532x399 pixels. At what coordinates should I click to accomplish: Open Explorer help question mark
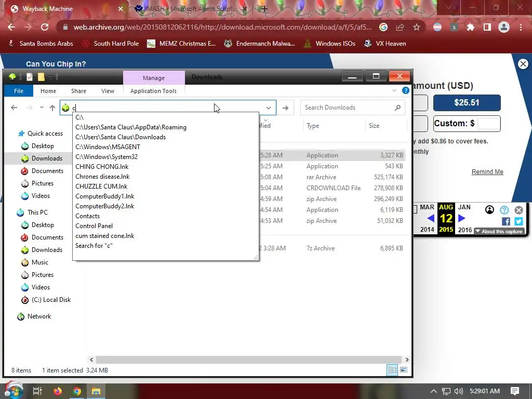pos(405,90)
